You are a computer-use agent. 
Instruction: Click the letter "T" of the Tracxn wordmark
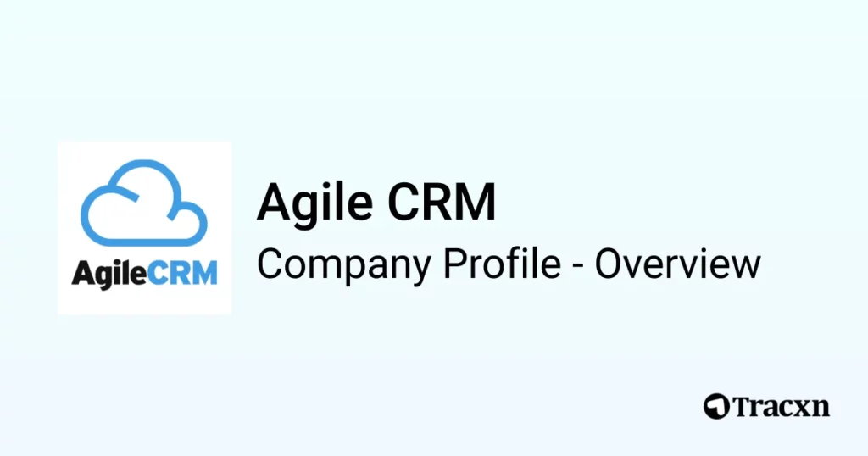pyautogui.click(x=743, y=407)
